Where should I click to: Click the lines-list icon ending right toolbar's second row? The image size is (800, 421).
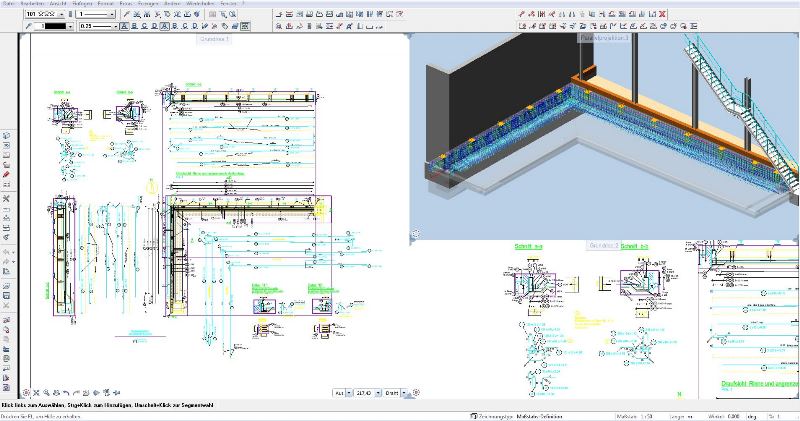pyautogui.click(x=693, y=26)
